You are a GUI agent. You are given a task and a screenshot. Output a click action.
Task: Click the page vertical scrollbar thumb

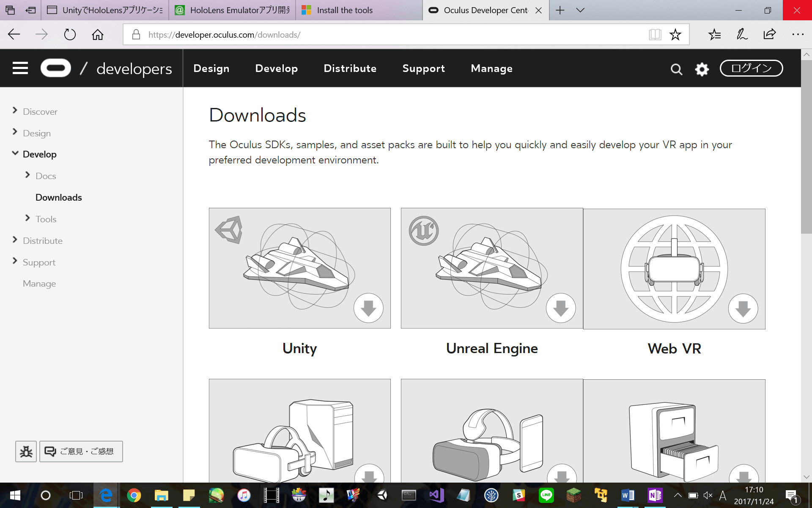pos(807,146)
